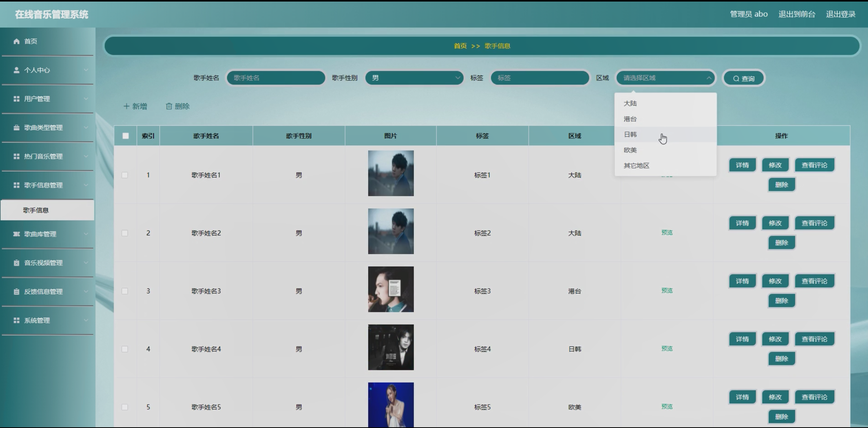Open 歌手信息 submenu item in sidebar
The height and width of the screenshot is (428, 868).
(x=47, y=210)
